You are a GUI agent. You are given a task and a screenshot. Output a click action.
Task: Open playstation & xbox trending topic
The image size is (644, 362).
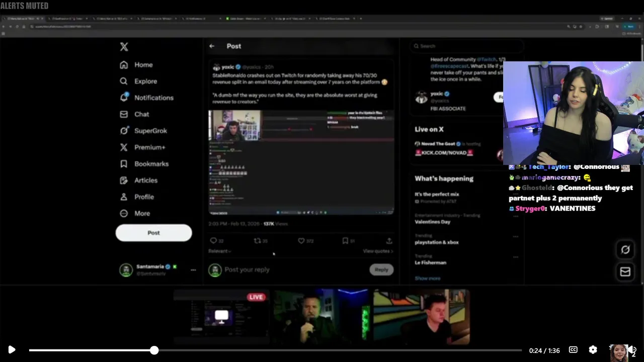tap(437, 242)
